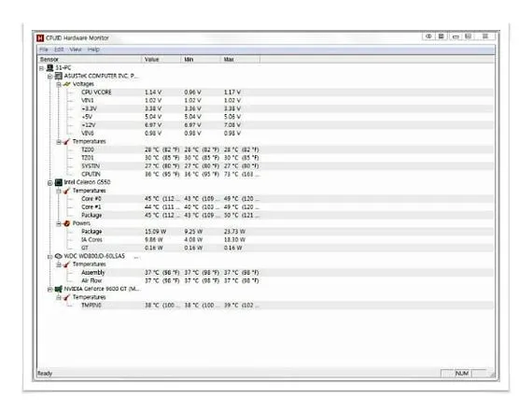The height and width of the screenshot is (413, 532).
Task: Click the thermometer icon under WDC drive
Action: coord(67,264)
